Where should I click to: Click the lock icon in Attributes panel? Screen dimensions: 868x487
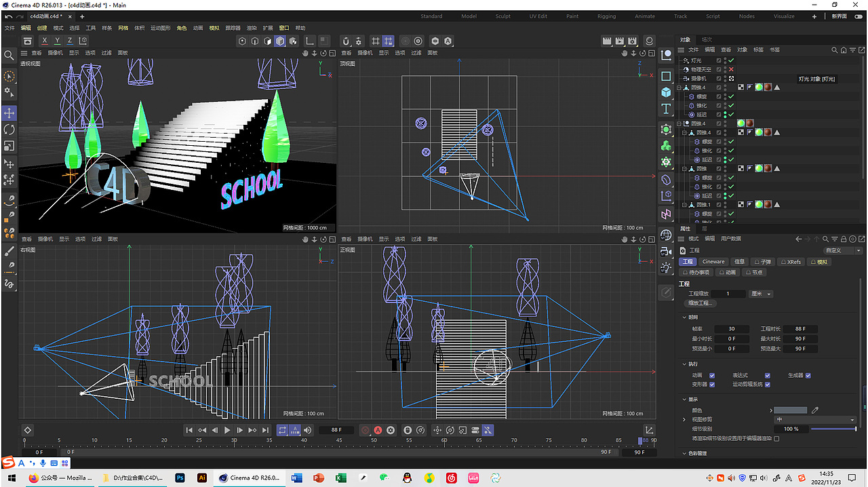tap(844, 239)
